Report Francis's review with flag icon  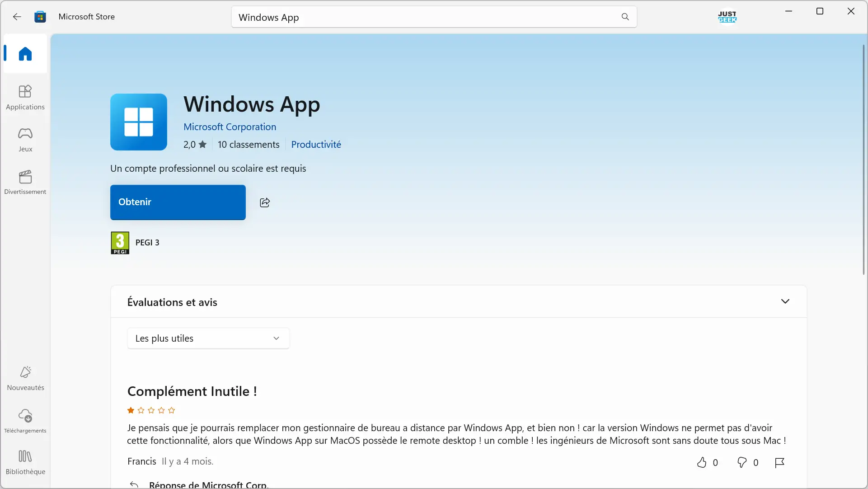click(x=779, y=462)
